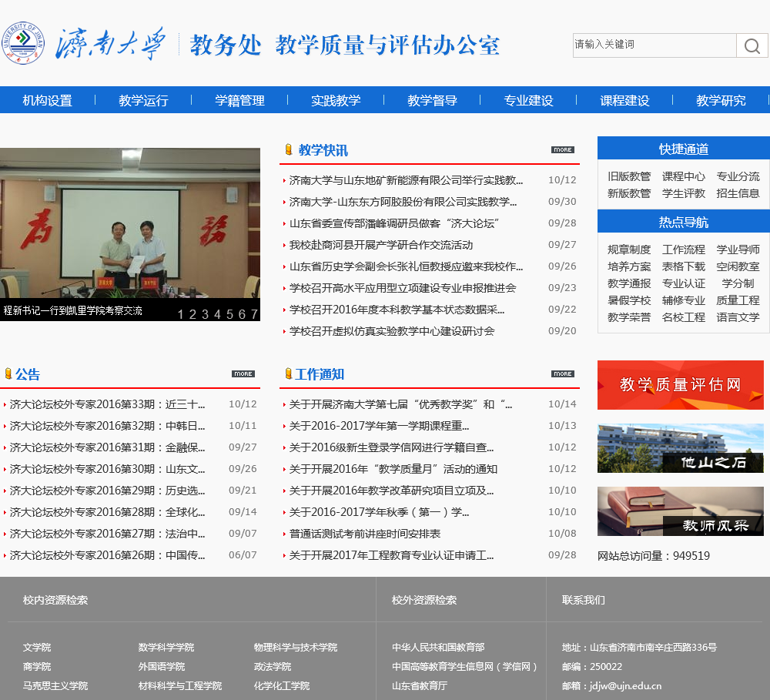Switch carousel to slide number 2
The height and width of the screenshot is (700, 770).
tap(192, 314)
